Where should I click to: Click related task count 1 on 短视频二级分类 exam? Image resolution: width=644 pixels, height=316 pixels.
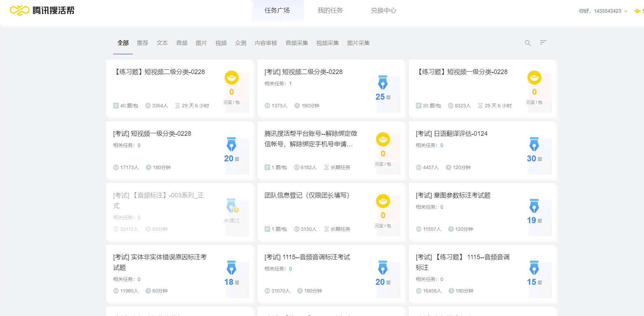(x=290, y=83)
